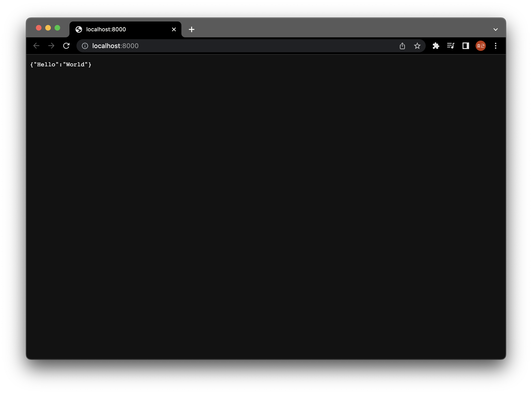Expand the tab search chevron
This screenshot has height=394, width=532.
click(x=496, y=30)
